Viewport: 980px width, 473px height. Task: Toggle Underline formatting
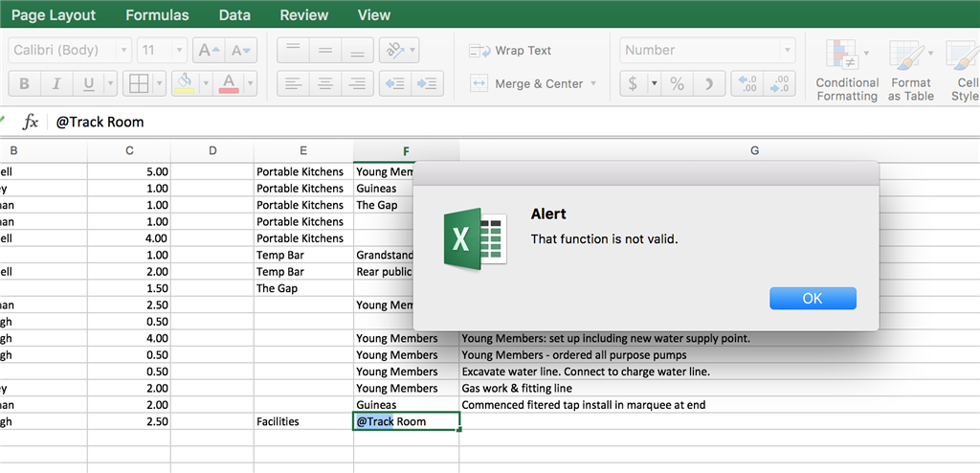click(x=88, y=83)
